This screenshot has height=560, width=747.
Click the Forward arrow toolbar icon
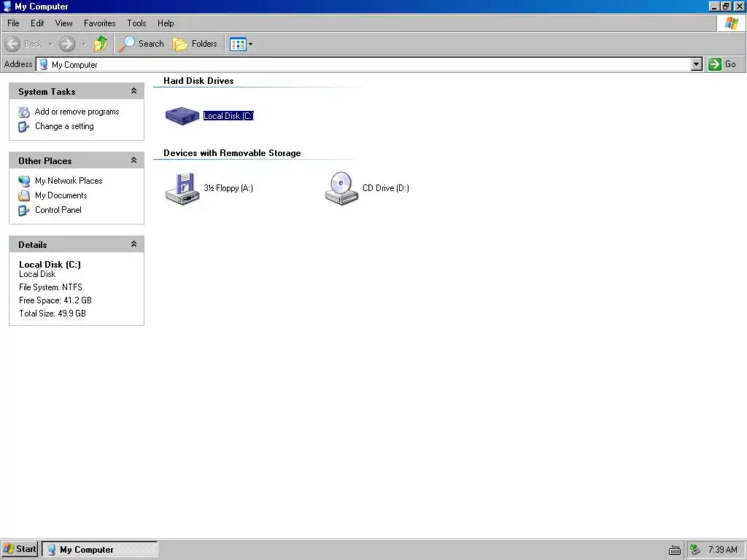(x=67, y=44)
